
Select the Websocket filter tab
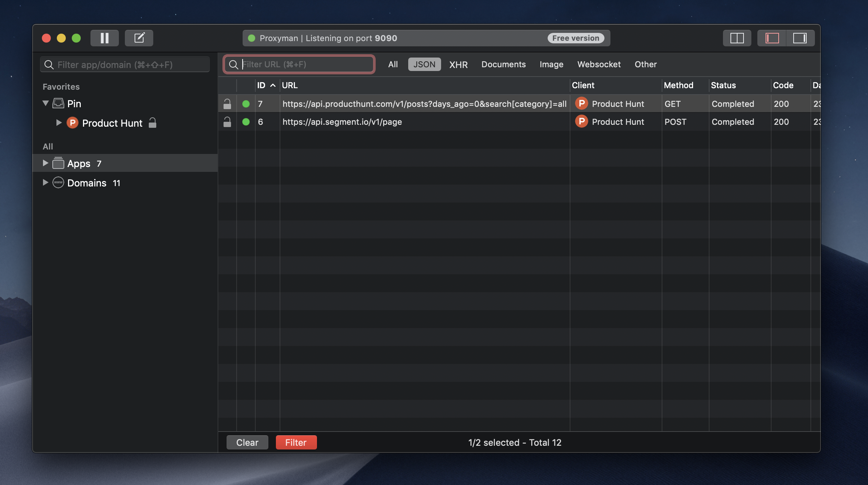point(599,65)
